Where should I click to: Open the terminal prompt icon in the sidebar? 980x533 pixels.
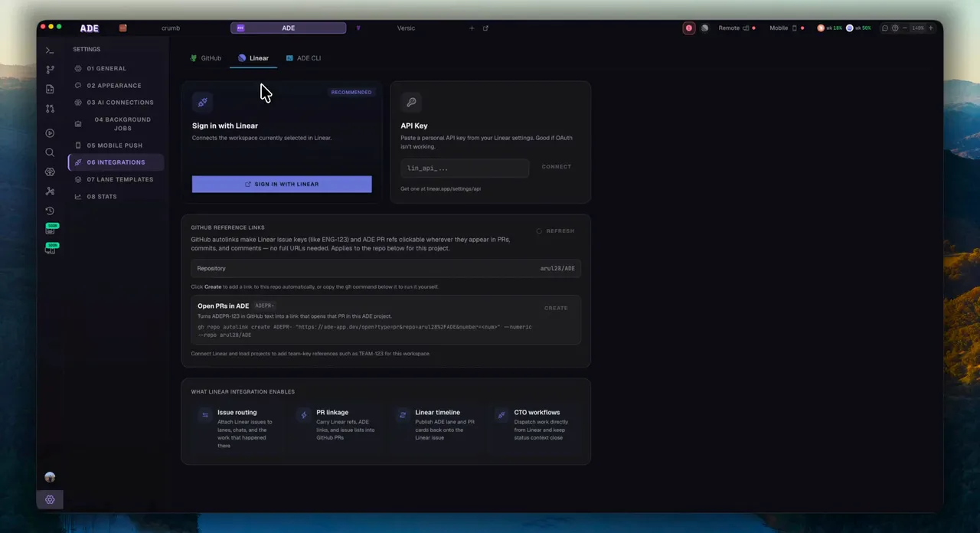pyautogui.click(x=50, y=51)
